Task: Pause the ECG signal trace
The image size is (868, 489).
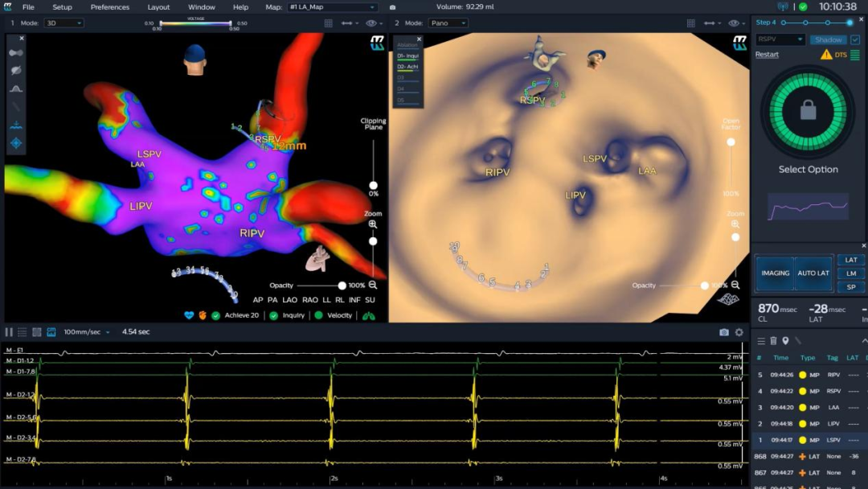Action: point(9,332)
